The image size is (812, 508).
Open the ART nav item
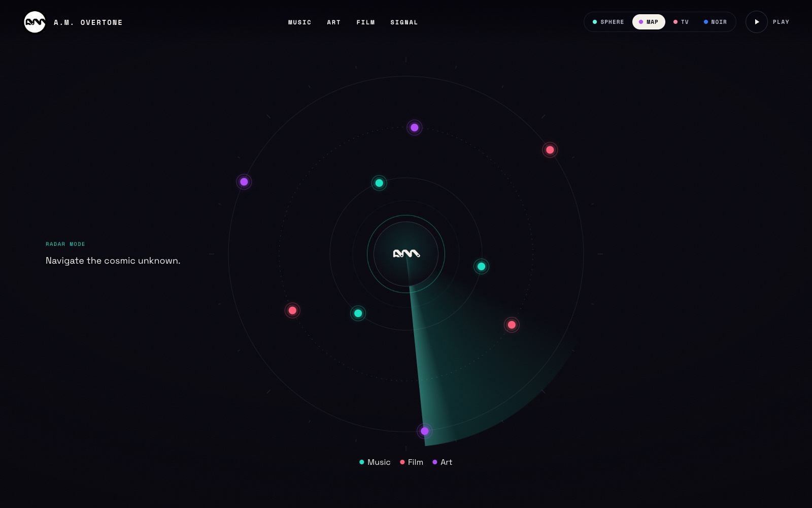point(334,22)
